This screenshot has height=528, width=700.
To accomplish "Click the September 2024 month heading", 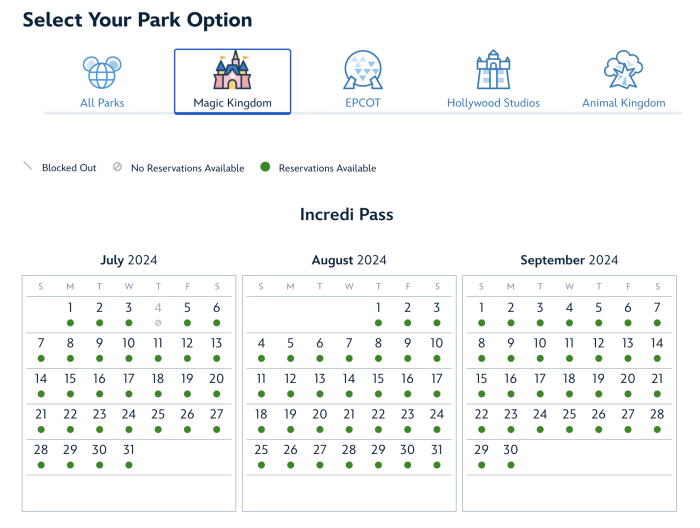I will [x=569, y=260].
